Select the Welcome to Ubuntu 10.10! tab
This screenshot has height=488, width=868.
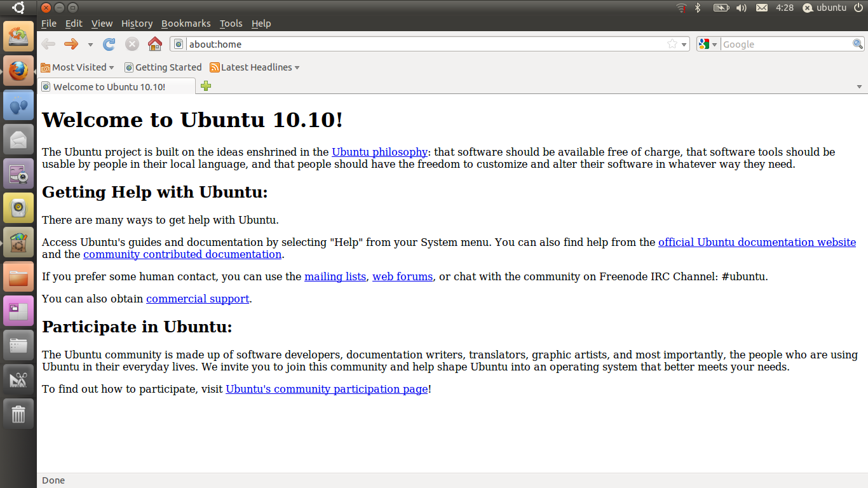[116, 86]
